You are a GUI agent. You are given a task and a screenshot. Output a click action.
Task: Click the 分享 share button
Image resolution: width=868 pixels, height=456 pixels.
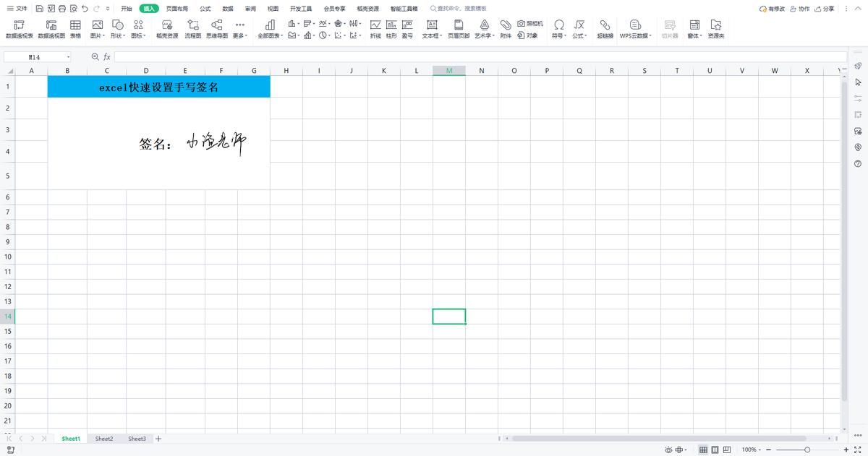[824, 9]
